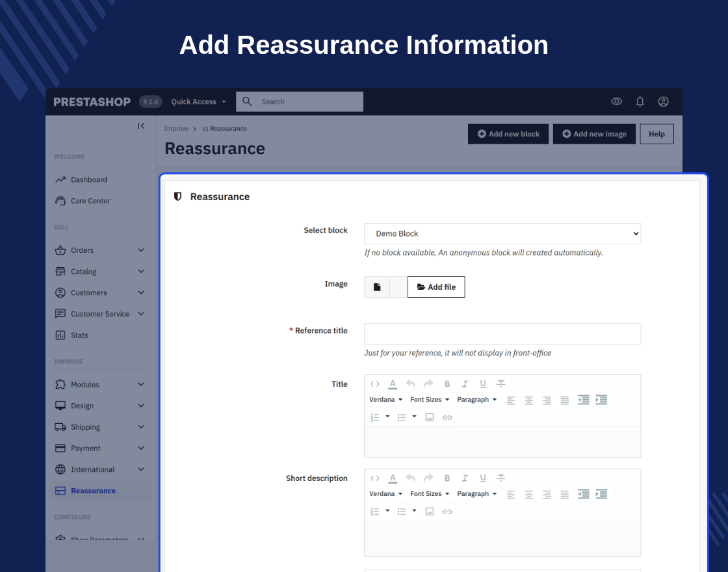Image resolution: width=728 pixels, height=572 pixels.
Task: Insert link in the Short description editor
Action: [x=447, y=512]
